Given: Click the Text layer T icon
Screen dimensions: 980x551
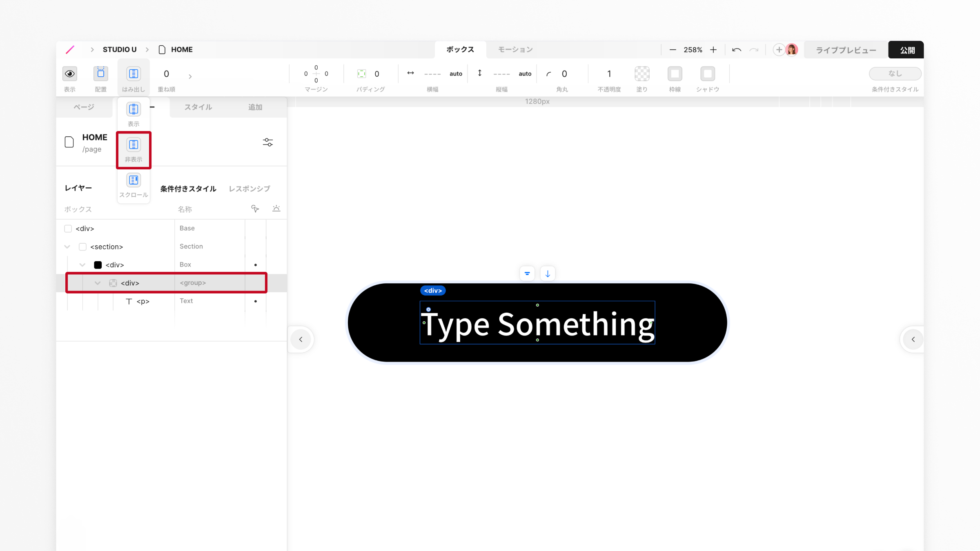Looking at the screenshot, I should [129, 301].
